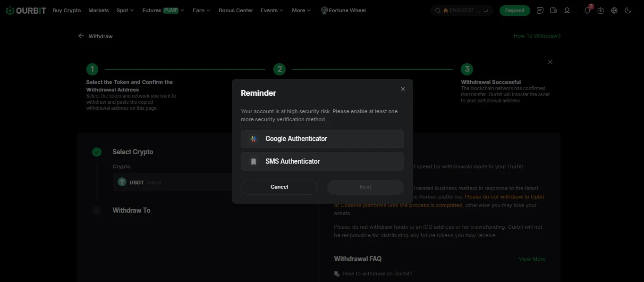Open the Bonus Center menu item

click(x=236, y=10)
